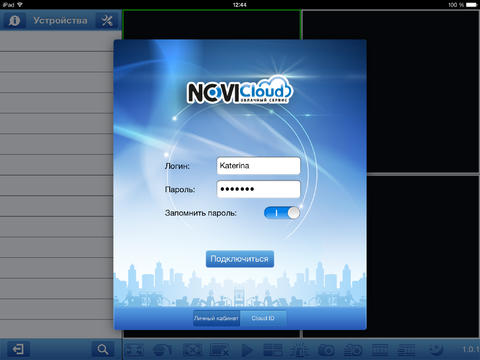Click the camera snapshot icon
This screenshot has height=360, width=480.
(x=326, y=350)
